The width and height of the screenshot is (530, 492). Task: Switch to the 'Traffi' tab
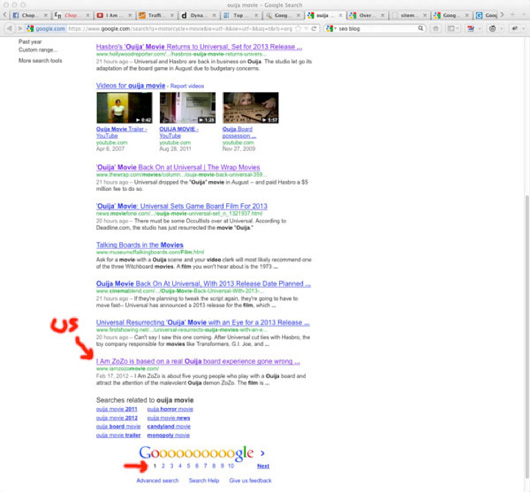tap(156, 15)
